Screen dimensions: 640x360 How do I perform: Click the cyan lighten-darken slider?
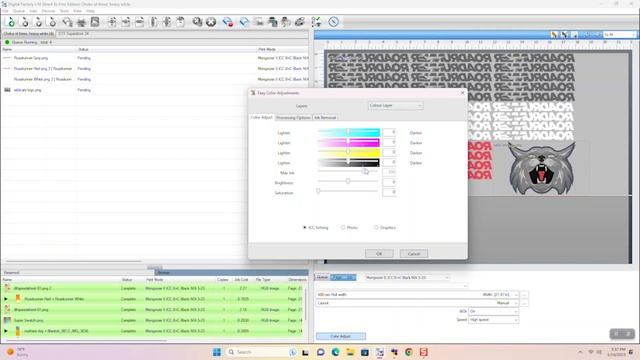(x=349, y=132)
